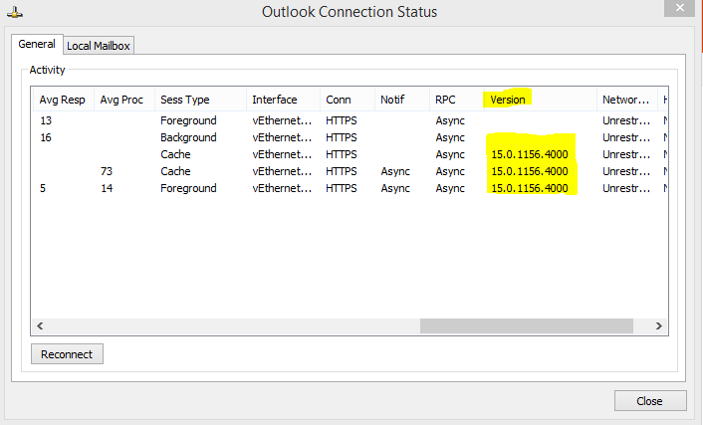Image resolution: width=703 pixels, height=425 pixels.
Task: Click the horizontal scrollbar thumb
Action: pos(526,326)
